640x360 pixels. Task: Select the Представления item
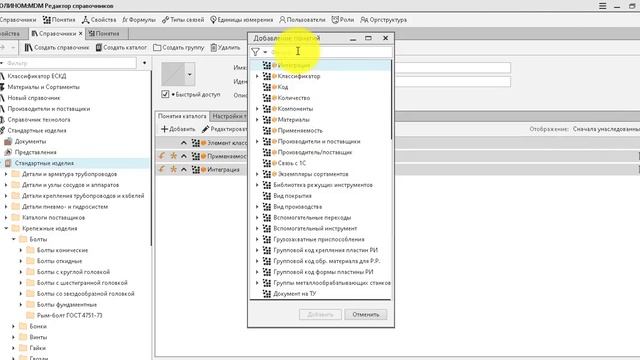point(36,152)
